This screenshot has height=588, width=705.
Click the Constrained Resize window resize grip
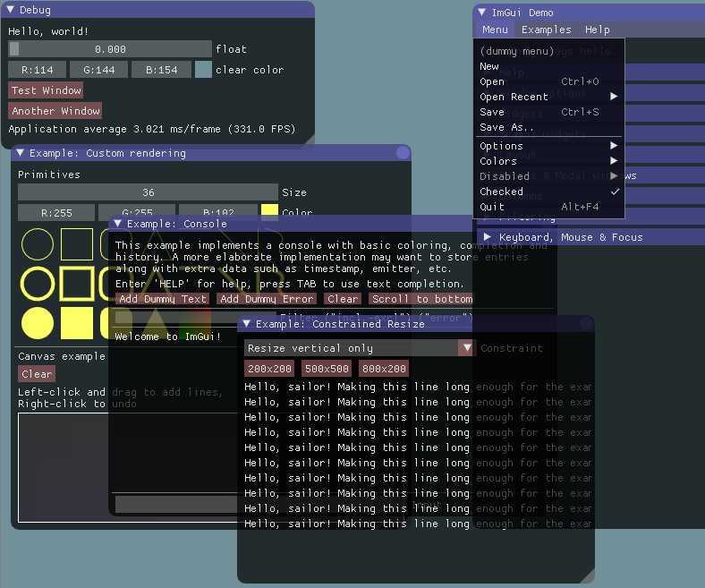point(588,576)
